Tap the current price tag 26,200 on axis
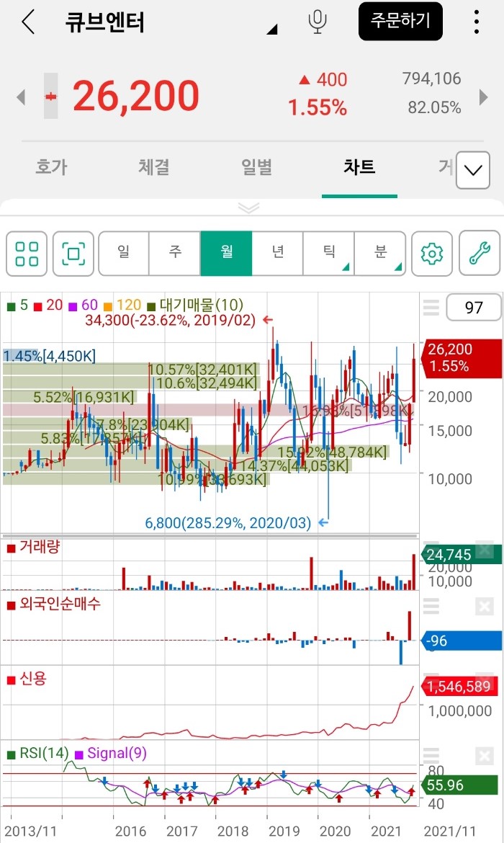 coord(463,358)
